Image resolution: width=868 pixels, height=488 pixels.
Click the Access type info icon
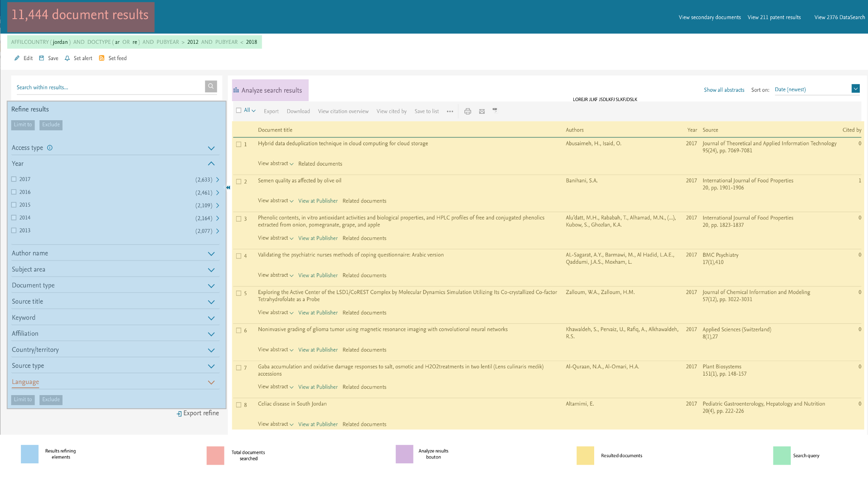[50, 147]
